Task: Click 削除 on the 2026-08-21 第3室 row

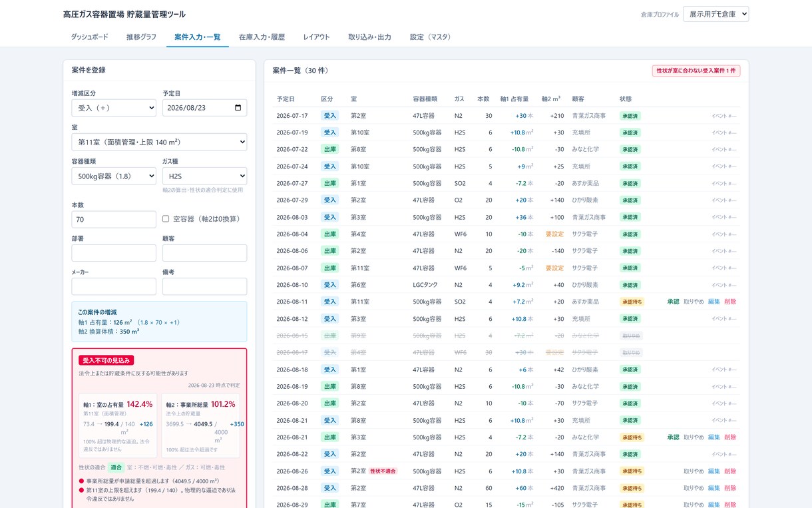Action: (730, 437)
